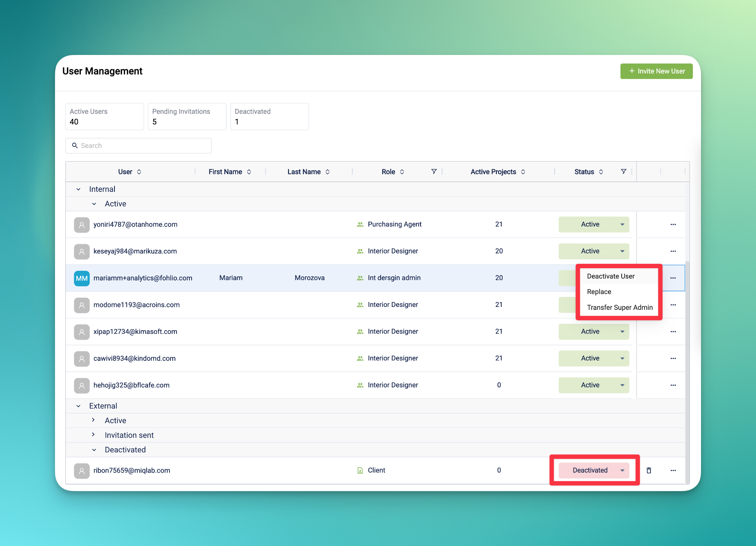Sort by Status column arrows
This screenshot has height=546, width=756.
601,172
